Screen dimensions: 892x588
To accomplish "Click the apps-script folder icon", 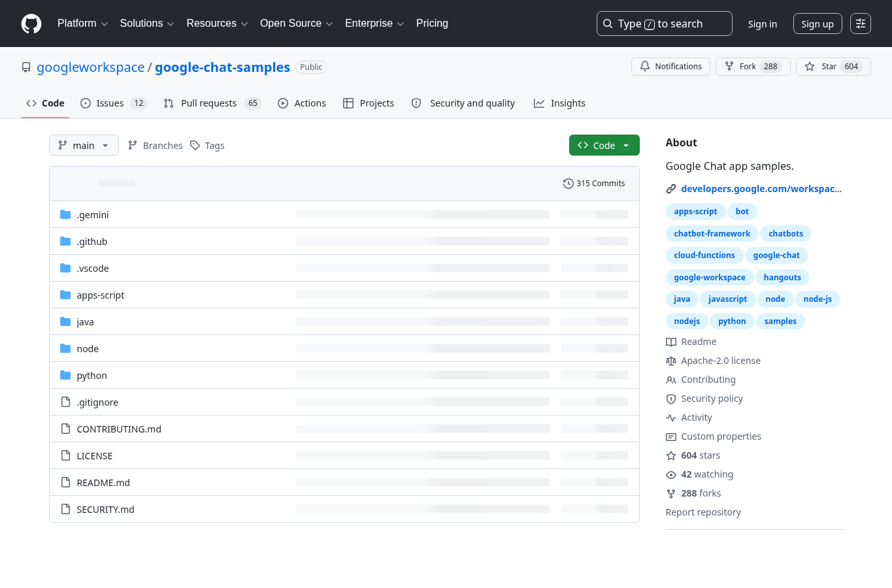I will click(65, 295).
